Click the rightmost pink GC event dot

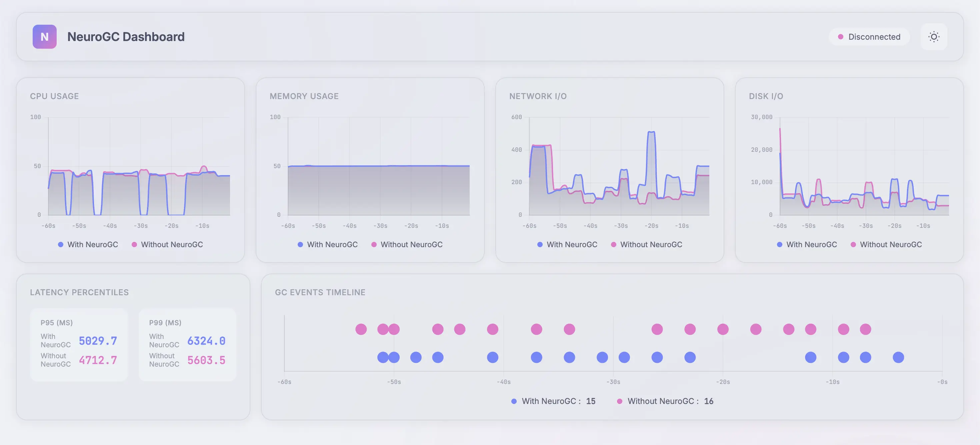point(865,329)
